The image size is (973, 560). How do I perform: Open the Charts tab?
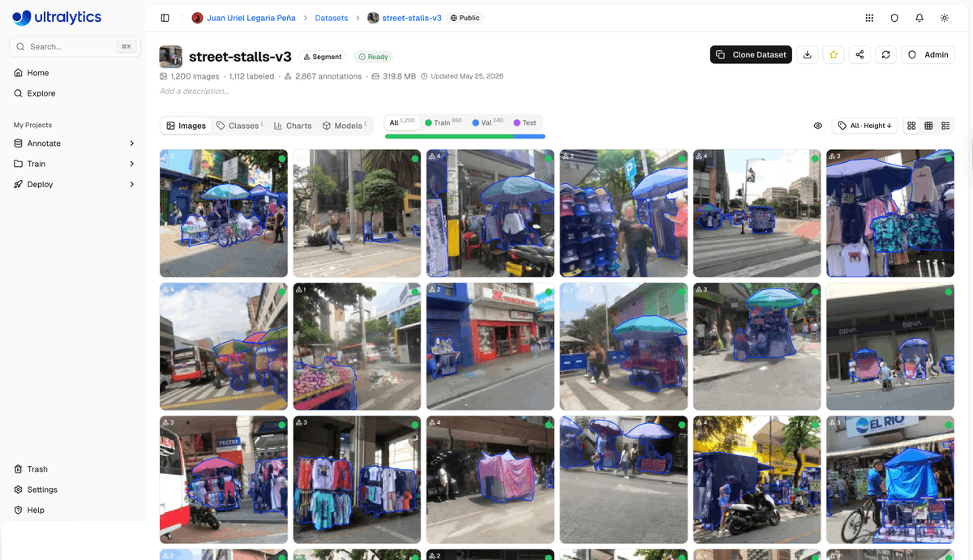click(x=293, y=126)
